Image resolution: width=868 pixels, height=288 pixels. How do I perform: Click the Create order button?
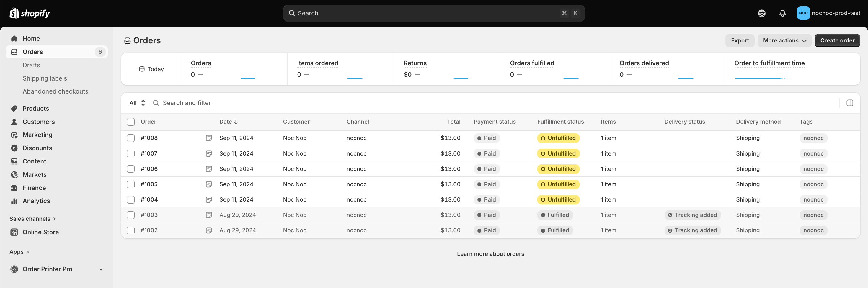pyautogui.click(x=837, y=40)
